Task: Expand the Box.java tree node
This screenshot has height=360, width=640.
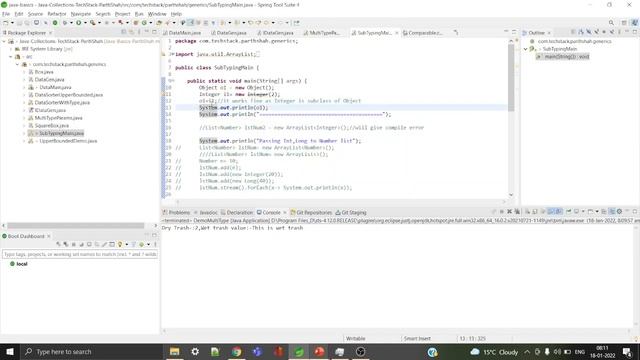Action: coord(24,72)
